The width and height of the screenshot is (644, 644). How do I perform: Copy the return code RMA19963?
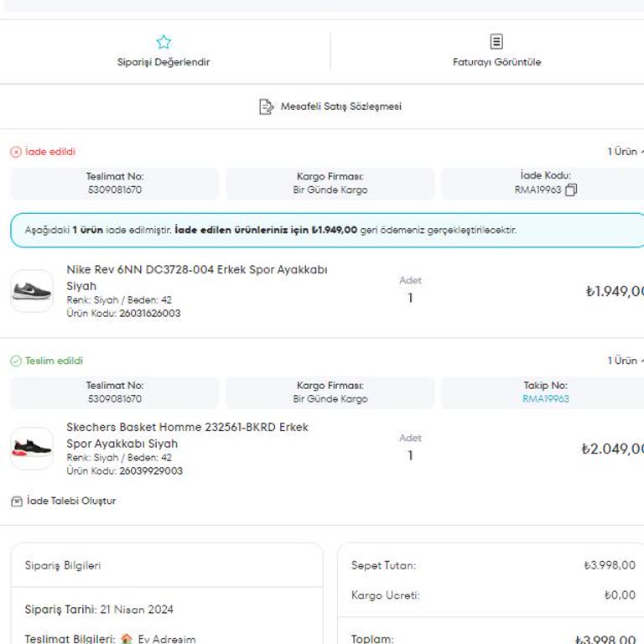coord(571,190)
